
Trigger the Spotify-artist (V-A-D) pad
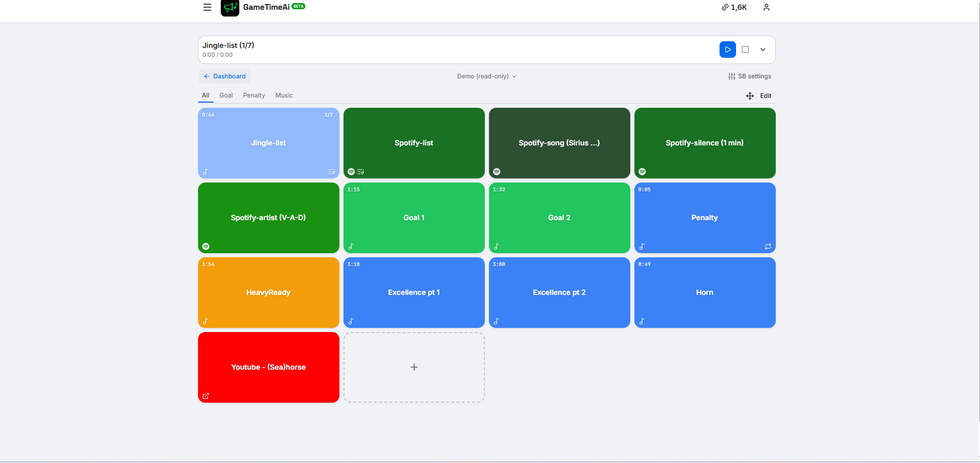click(x=269, y=218)
